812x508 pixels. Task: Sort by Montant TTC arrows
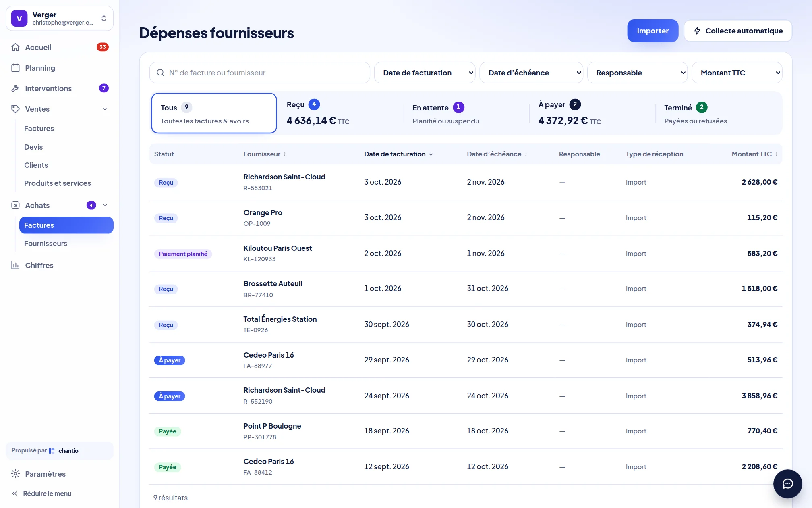(776, 154)
